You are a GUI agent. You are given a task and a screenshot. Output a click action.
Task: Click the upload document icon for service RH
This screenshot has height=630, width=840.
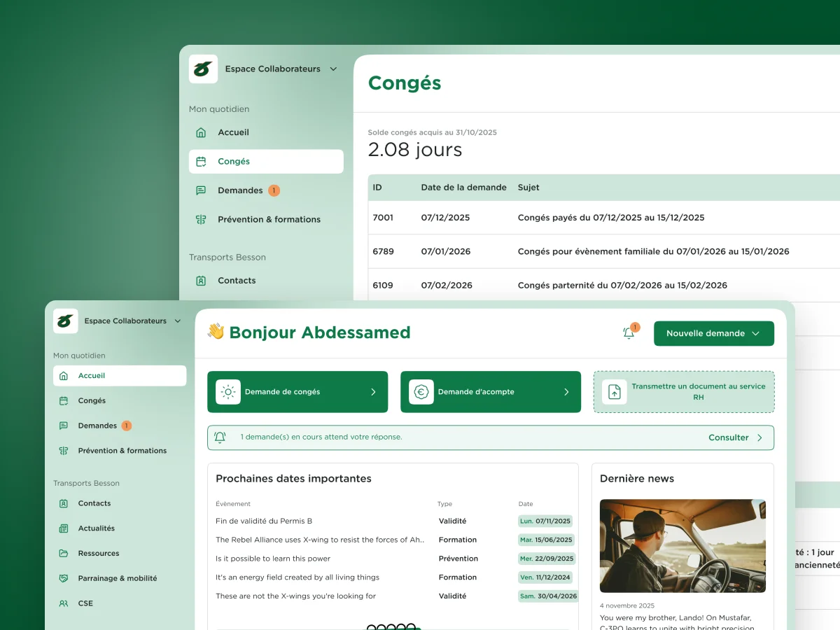coord(615,392)
